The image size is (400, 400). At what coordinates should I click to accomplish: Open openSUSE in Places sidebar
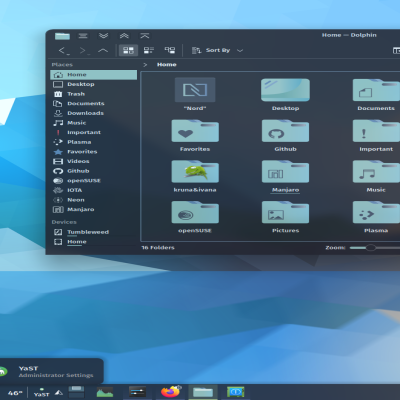pos(94,181)
